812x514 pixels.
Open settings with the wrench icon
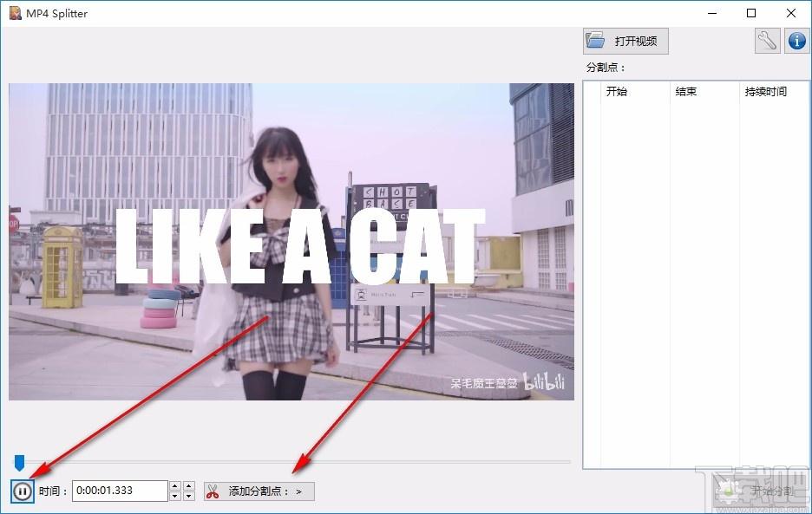[x=767, y=41]
